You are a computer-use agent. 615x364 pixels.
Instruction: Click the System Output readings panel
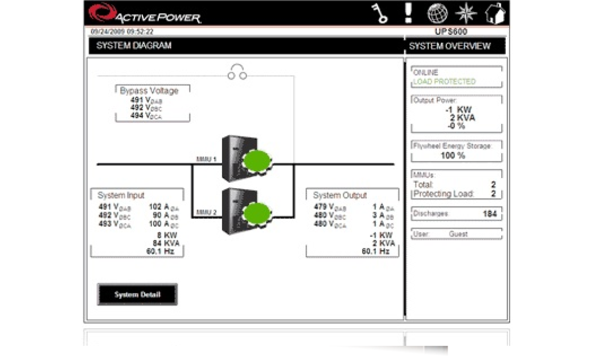pos(352,224)
